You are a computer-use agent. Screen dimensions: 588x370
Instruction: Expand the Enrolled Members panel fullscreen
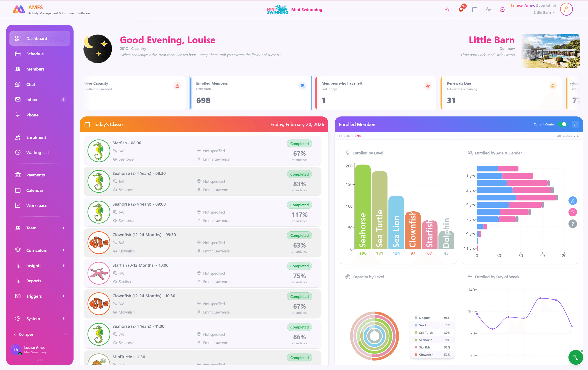tap(575, 124)
